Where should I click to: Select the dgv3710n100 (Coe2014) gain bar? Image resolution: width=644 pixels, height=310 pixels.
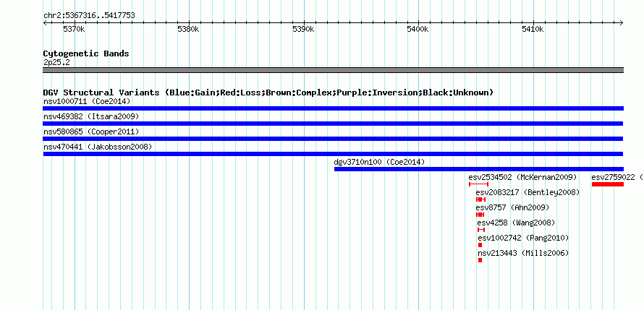[479, 169]
